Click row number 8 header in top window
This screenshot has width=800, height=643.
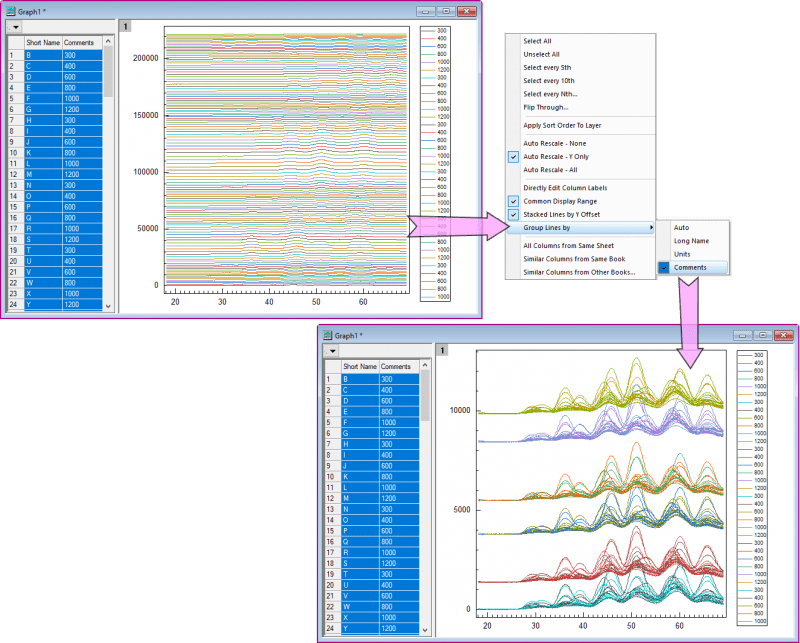click(x=15, y=131)
